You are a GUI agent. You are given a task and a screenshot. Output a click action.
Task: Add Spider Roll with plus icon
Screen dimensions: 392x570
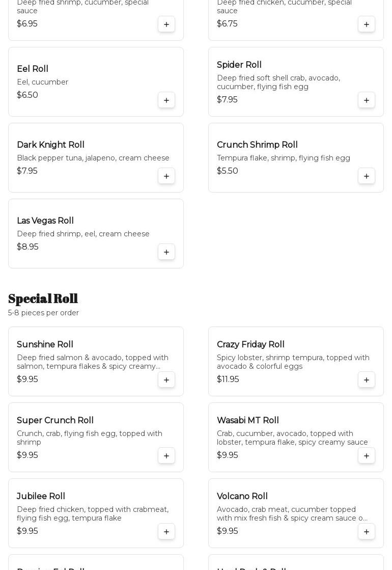(367, 100)
